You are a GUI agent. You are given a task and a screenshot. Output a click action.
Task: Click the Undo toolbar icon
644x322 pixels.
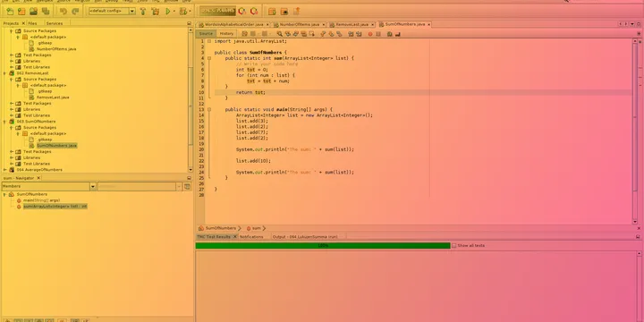point(64,11)
